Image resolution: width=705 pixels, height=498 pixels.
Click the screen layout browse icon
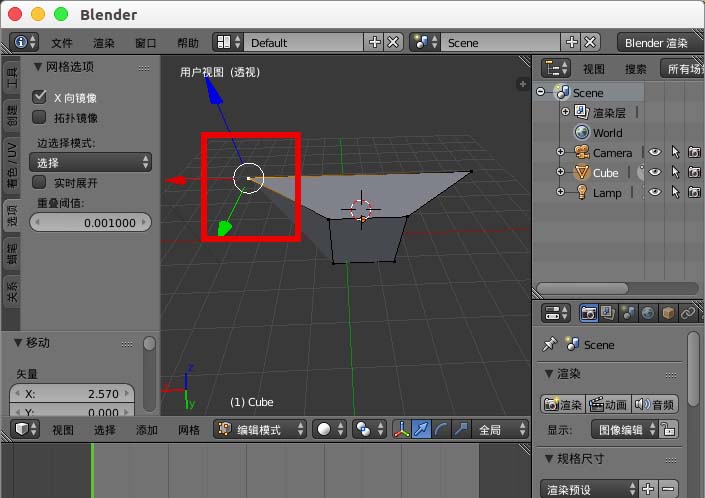[228, 42]
